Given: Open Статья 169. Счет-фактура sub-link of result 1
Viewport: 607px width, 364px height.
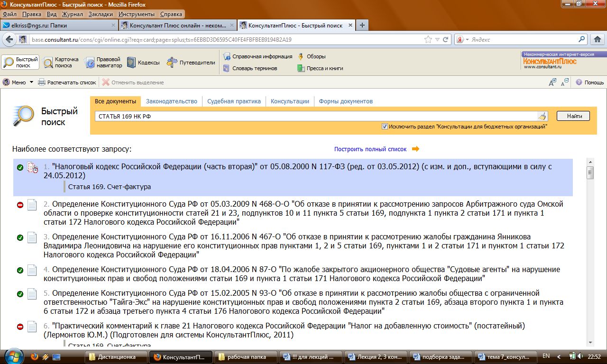Looking at the screenshot, I should (110, 187).
